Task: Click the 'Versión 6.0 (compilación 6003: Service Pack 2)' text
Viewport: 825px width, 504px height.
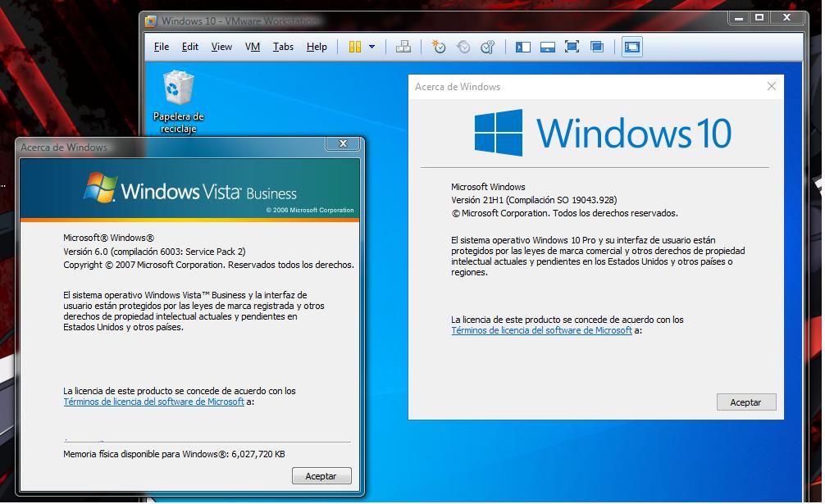Action: pos(155,252)
